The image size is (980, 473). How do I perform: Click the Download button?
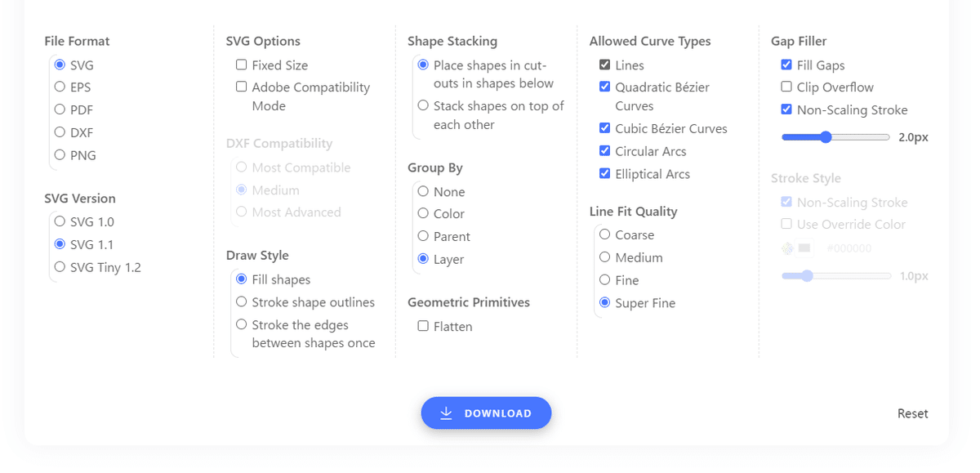(486, 413)
